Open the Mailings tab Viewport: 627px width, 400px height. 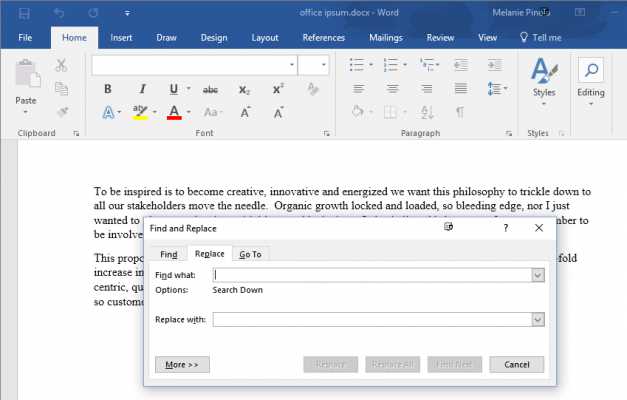pos(386,38)
